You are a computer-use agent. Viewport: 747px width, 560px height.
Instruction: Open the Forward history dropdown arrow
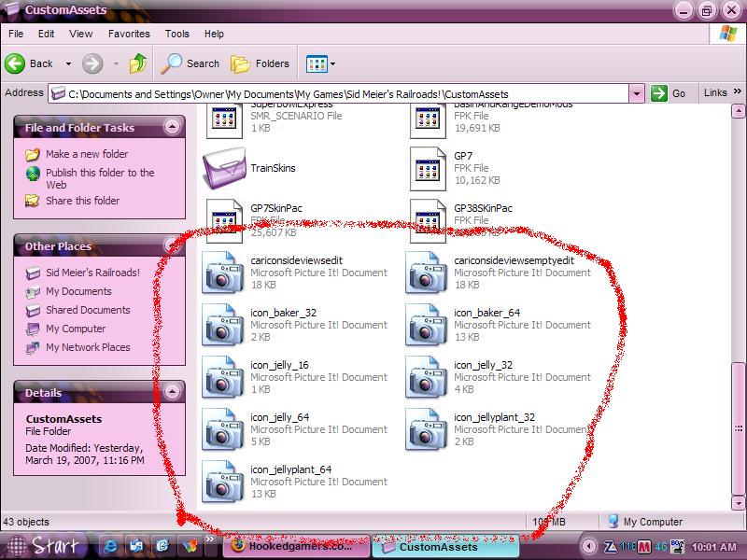point(116,63)
